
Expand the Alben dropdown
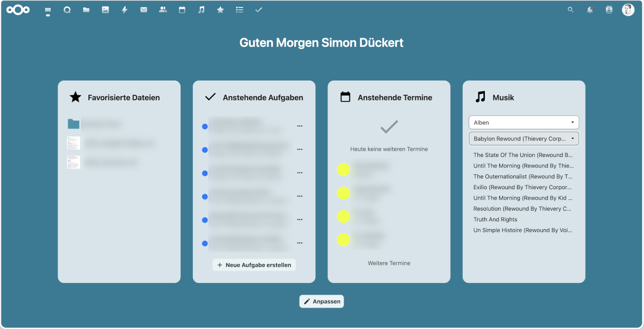point(524,122)
